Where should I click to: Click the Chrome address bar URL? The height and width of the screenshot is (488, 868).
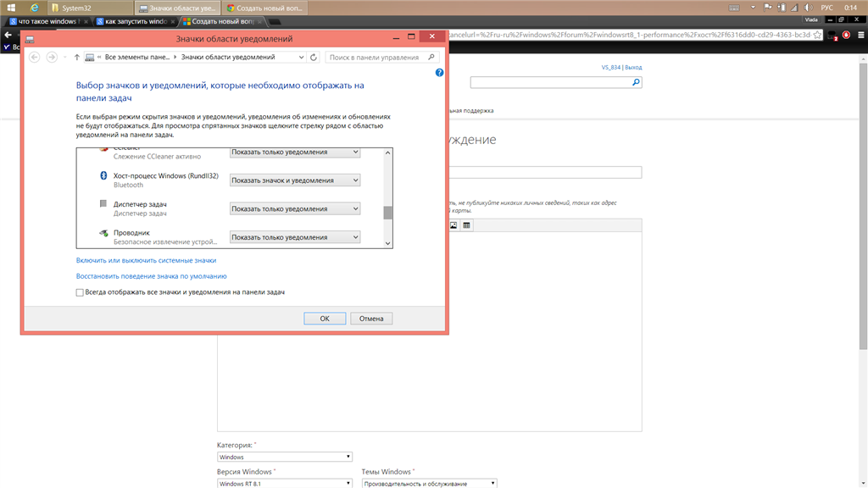(630, 35)
